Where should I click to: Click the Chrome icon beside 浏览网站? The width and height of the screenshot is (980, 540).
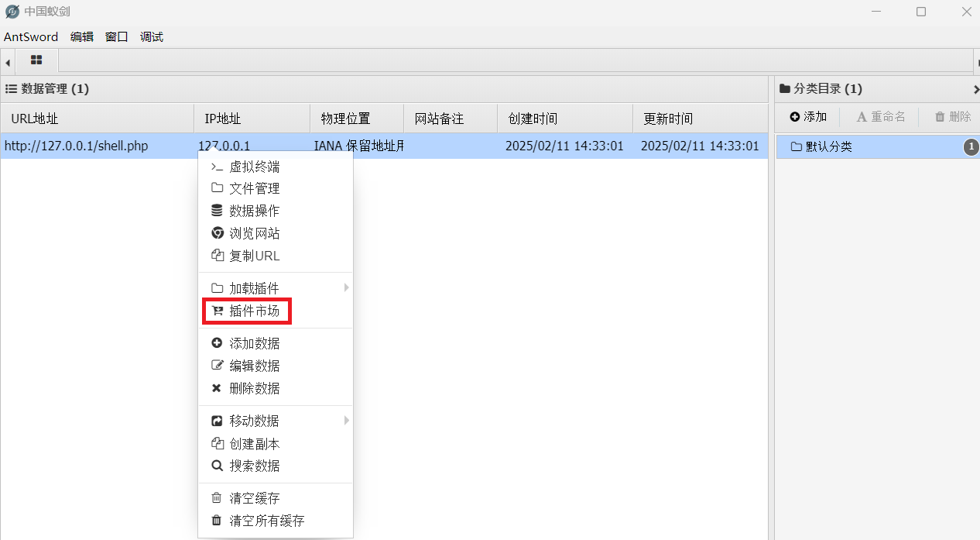coord(217,233)
